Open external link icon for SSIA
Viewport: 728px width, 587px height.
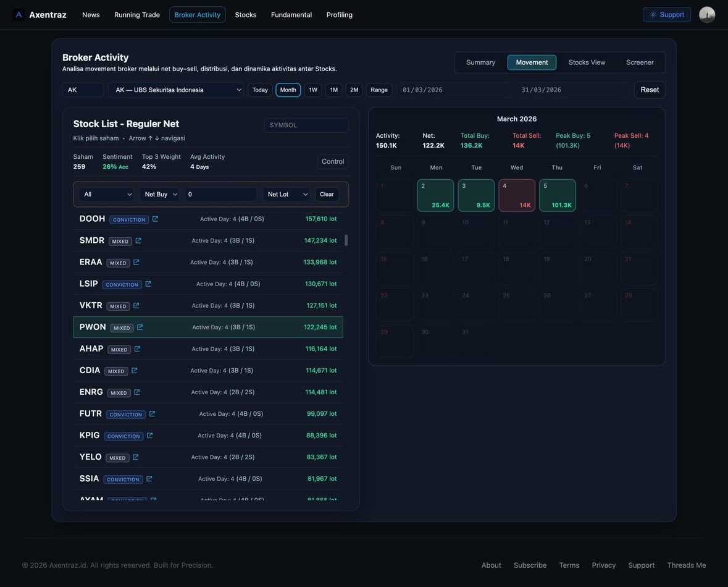(x=149, y=479)
